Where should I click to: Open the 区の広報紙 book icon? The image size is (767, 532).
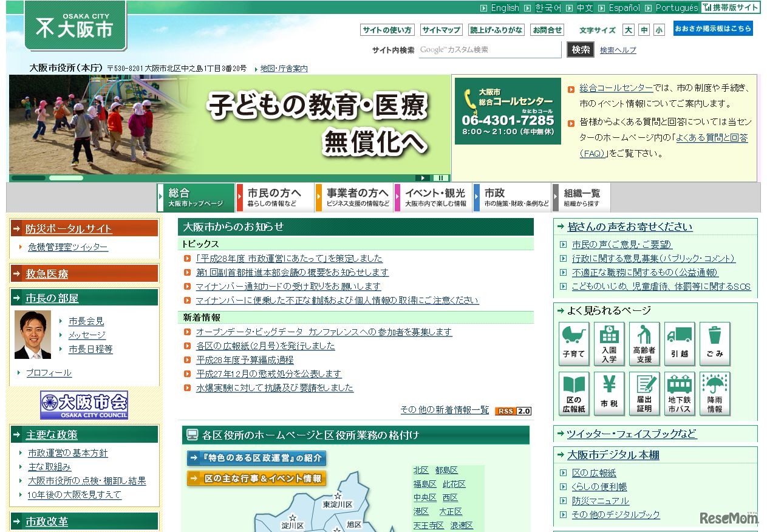pos(574,394)
